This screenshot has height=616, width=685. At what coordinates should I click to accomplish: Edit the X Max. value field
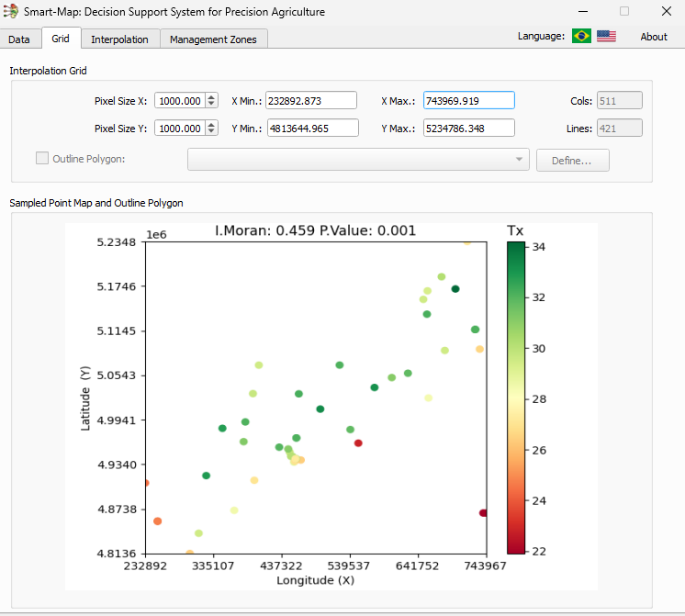coord(468,101)
